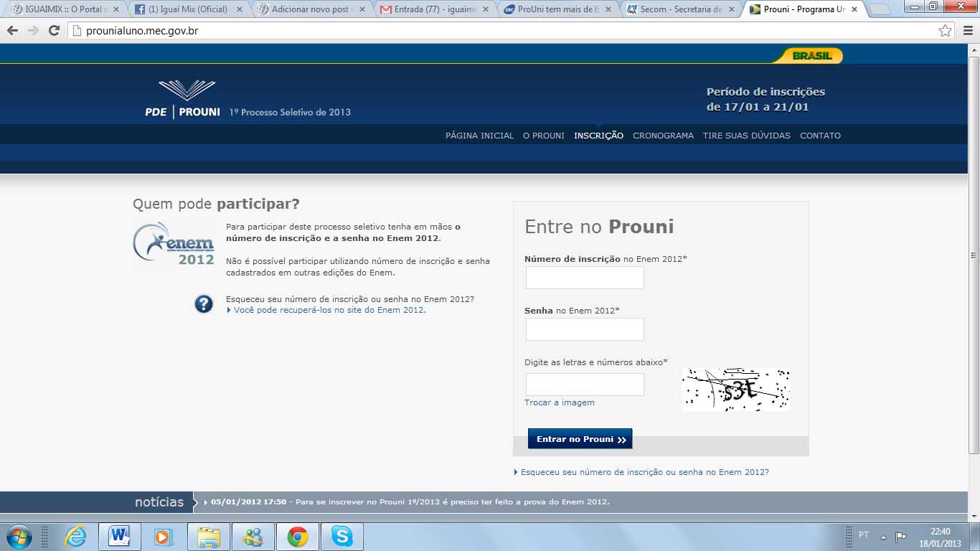Focus the Senha no Enem 2012 field
The height and width of the screenshot is (551, 980).
(585, 329)
